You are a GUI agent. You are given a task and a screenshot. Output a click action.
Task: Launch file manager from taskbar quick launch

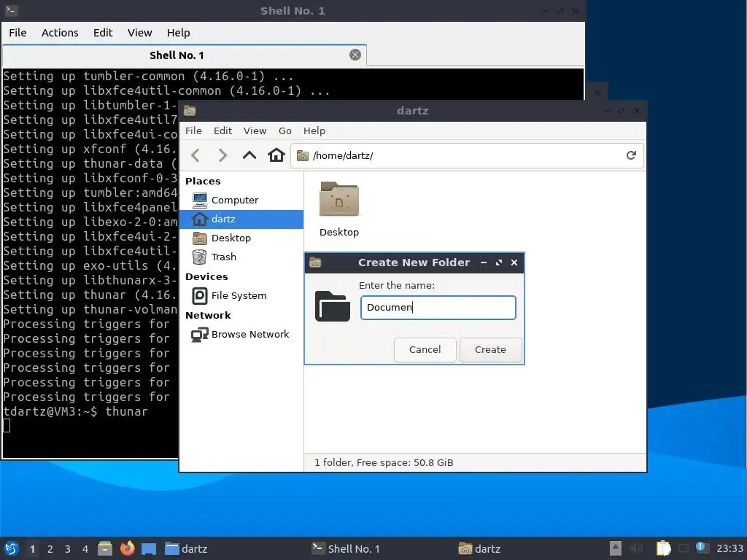pyautogui.click(x=105, y=548)
